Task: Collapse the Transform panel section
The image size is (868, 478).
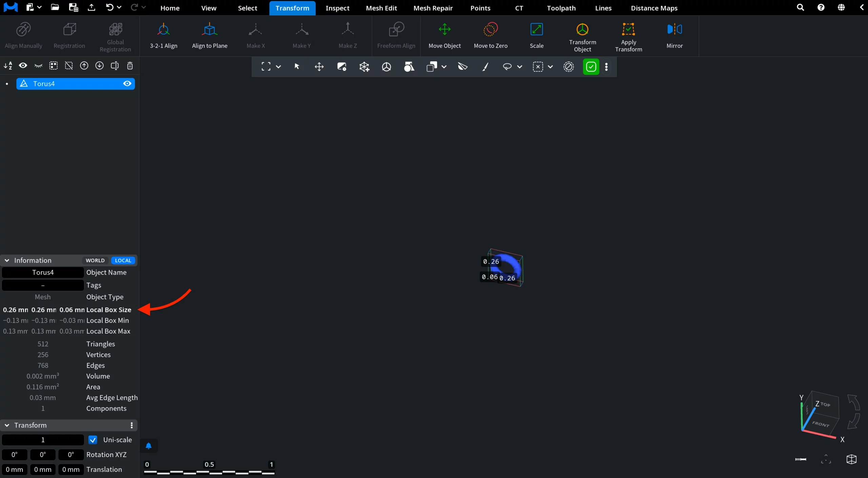Action: pyautogui.click(x=7, y=425)
